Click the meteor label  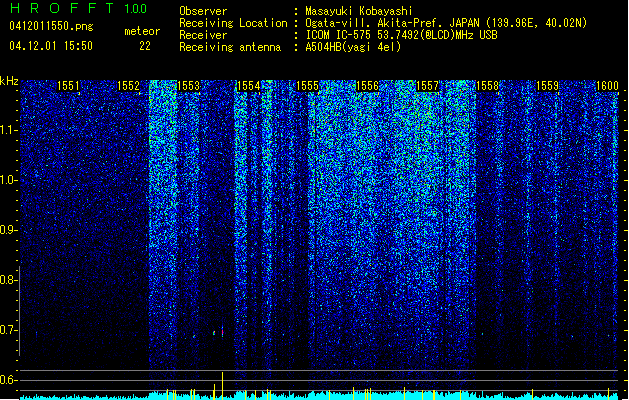[142, 31]
